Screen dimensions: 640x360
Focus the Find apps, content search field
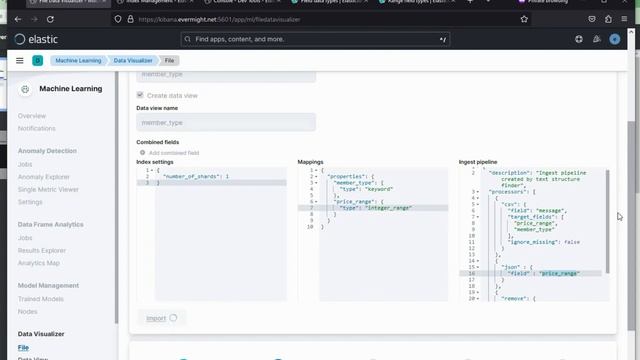pyautogui.click(x=315, y=39)
